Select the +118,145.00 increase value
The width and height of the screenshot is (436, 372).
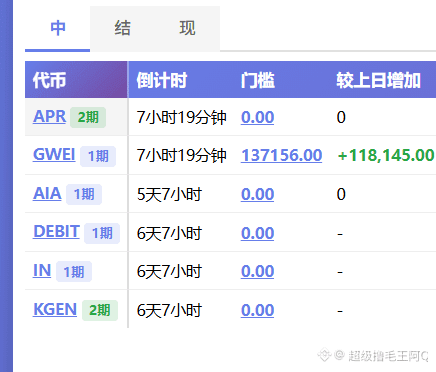coord(386,155)
